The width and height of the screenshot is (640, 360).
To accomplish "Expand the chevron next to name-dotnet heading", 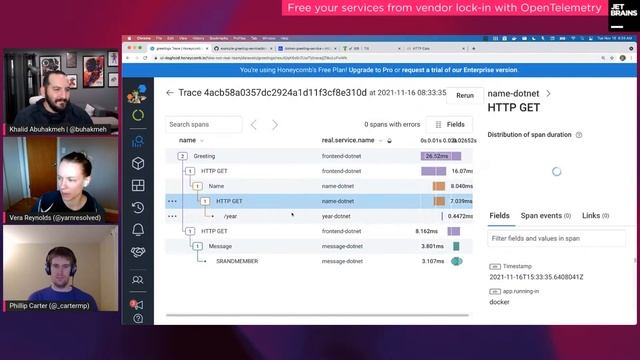I will click(x=548, y=94).
